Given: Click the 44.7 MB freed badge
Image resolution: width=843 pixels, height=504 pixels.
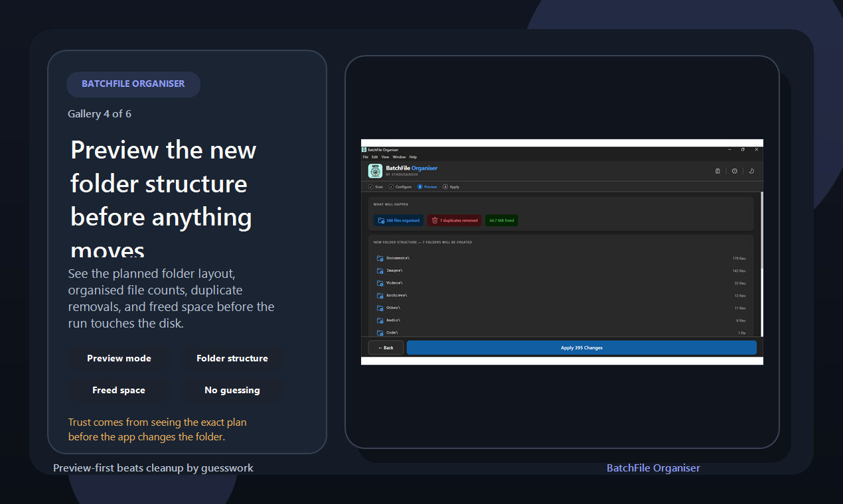Looking at the screenshot, I should pyautogui.click(x=501, y=220).
